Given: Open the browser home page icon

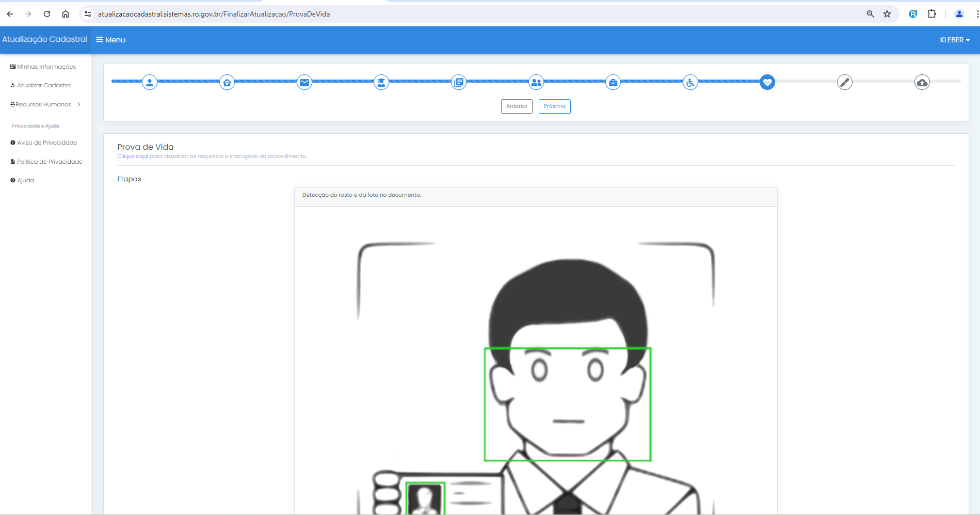Looking at the screenshot, I should [66, 14].
